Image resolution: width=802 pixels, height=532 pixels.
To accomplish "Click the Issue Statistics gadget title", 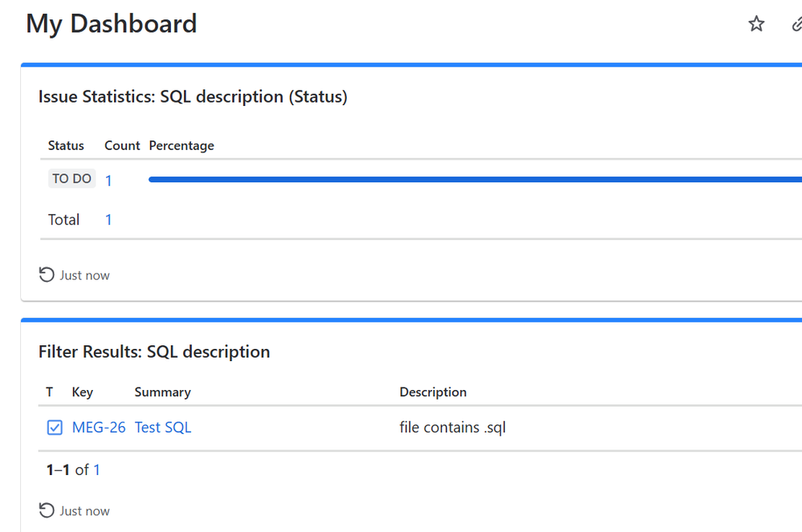I will [193, 97].
